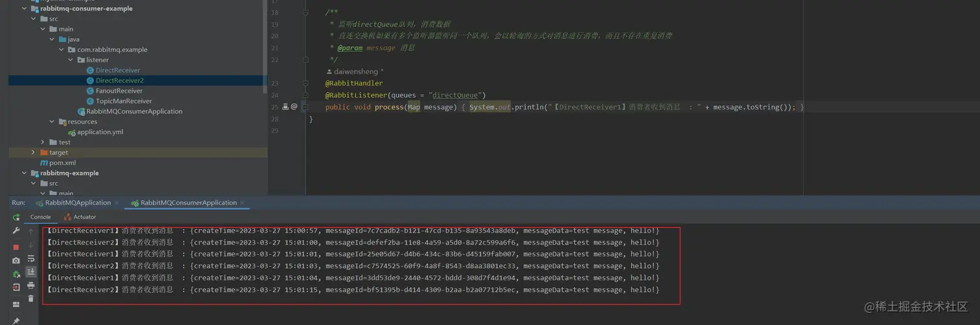The width and height of the screenshot is (980, 325).
Task: Collapse the resources folder
Action: [52, 122]
